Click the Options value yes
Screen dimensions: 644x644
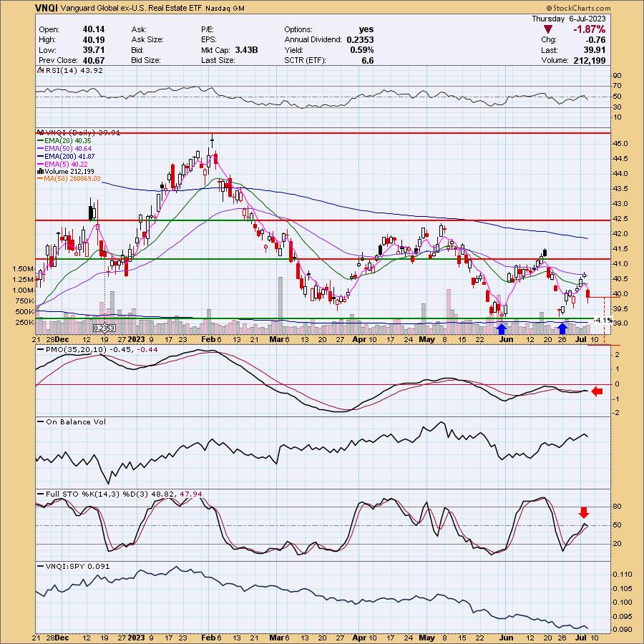point(366,29)
